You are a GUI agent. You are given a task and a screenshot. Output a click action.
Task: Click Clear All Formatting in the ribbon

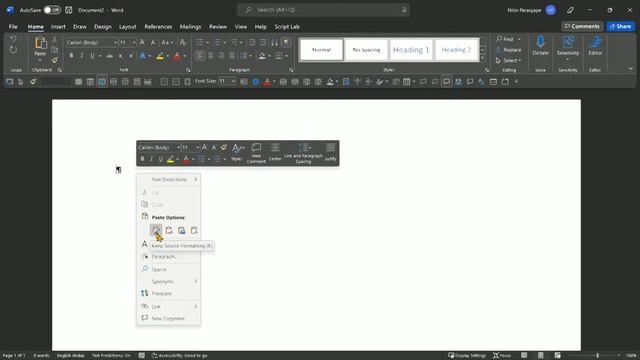183,42
